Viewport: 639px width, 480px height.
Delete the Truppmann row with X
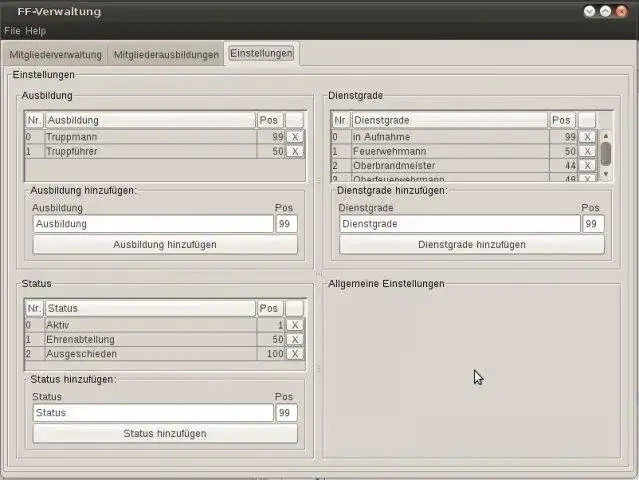pyautogui.click(x=295, y=137)
